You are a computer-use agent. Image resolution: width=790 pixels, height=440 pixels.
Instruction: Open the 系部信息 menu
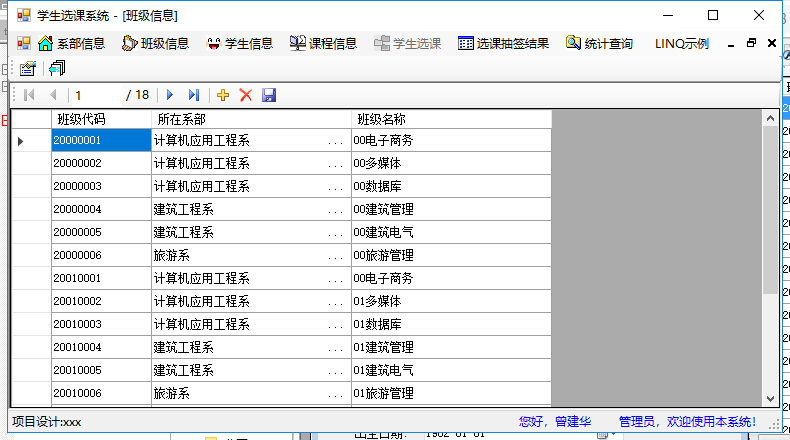pos(72,44)
